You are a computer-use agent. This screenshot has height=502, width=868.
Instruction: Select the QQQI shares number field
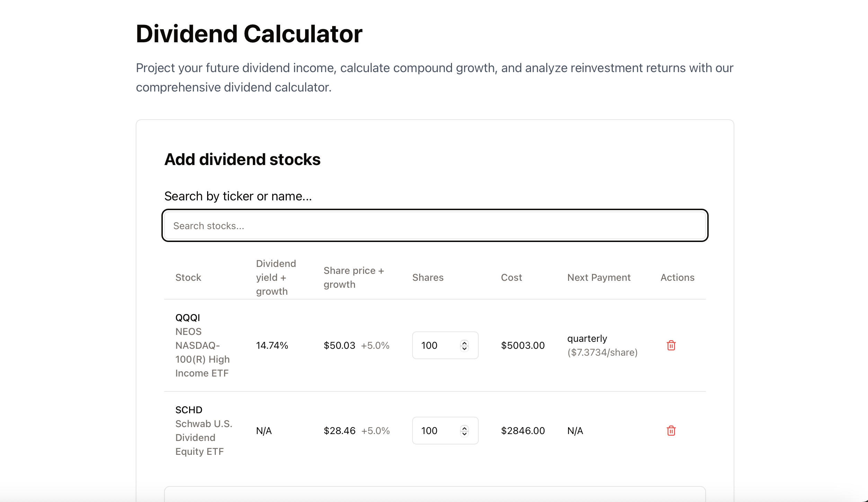pos(436,345)
